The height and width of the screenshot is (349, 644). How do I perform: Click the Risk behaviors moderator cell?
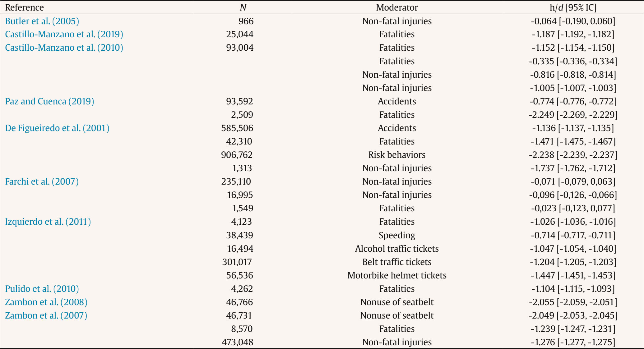coord(397,155)
